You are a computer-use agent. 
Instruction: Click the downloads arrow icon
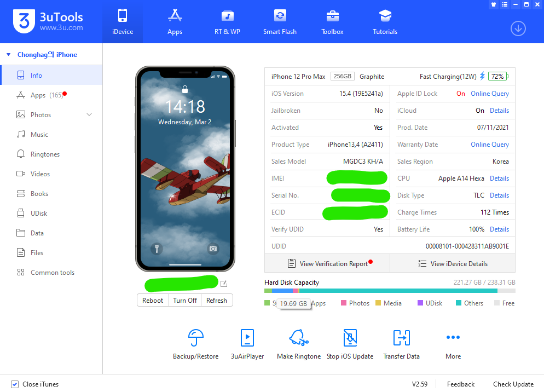point(518,28)
